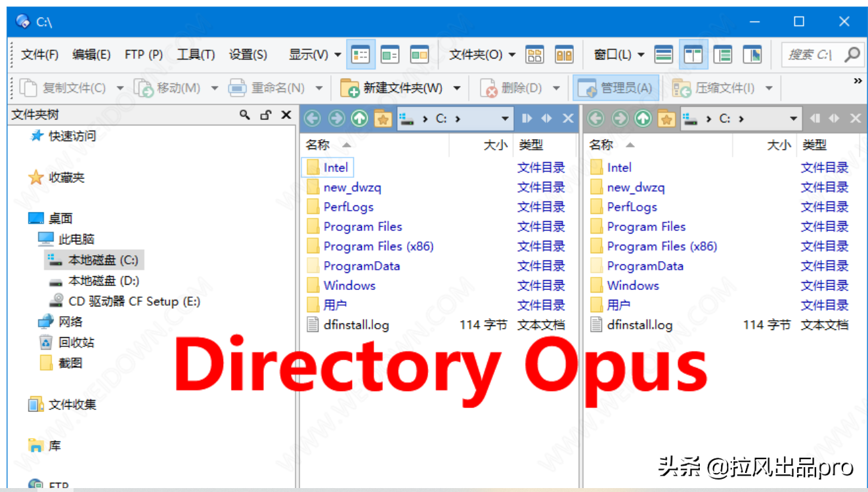868x492 pixels.
Task: Expand the toolbar overflow chevron
Action: (x=857, y=81)
